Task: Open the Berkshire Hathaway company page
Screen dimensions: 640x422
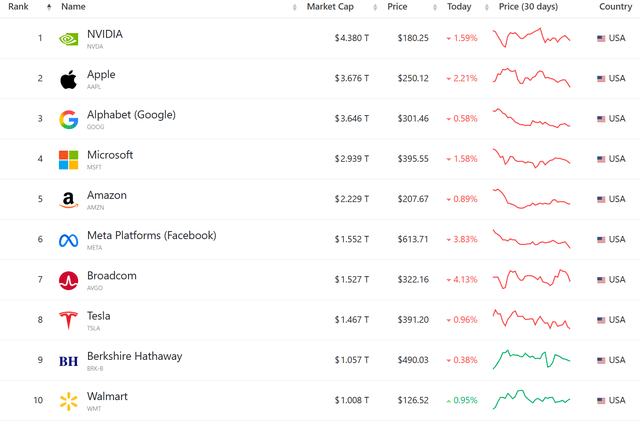Action: coord(134,356)
